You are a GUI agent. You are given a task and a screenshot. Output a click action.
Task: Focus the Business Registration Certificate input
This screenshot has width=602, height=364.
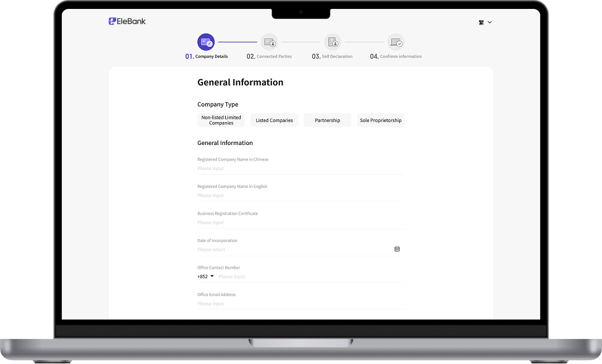pyautogui.click(x=300, y=222)
